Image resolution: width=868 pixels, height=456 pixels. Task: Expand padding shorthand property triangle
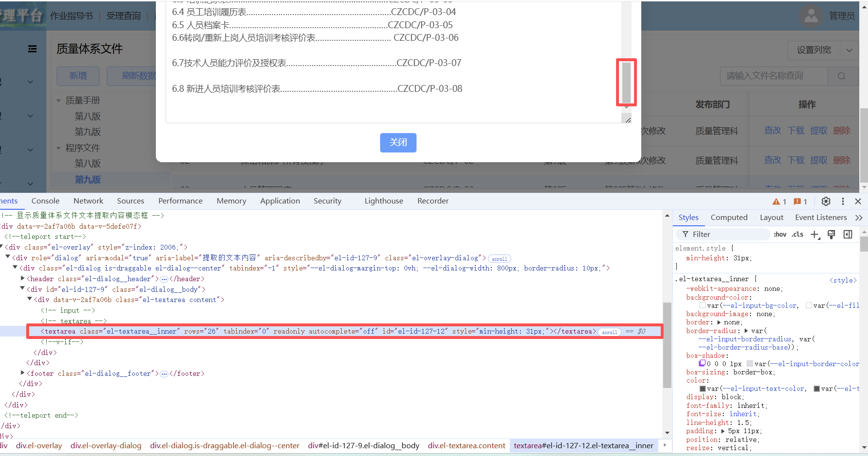point(723,431)
